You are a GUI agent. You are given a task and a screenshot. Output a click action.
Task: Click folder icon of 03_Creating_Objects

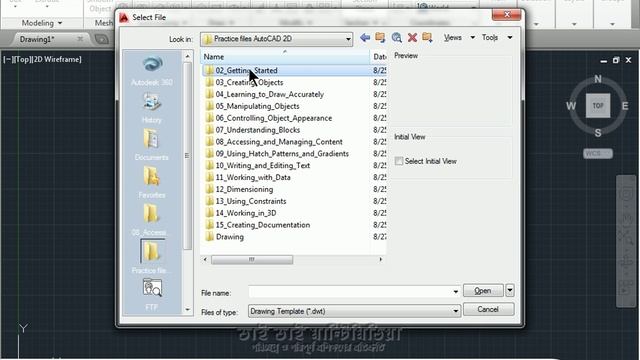[209, 82]
